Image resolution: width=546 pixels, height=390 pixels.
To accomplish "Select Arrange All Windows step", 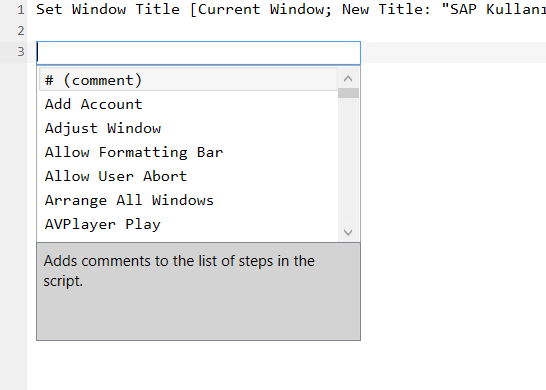I will [x=188, y=200].
